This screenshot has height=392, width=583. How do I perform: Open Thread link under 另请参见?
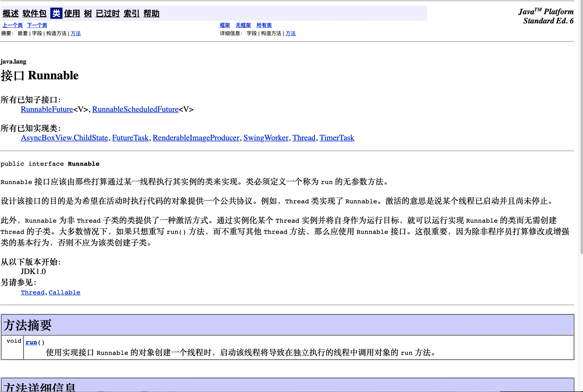coord(33,292)
